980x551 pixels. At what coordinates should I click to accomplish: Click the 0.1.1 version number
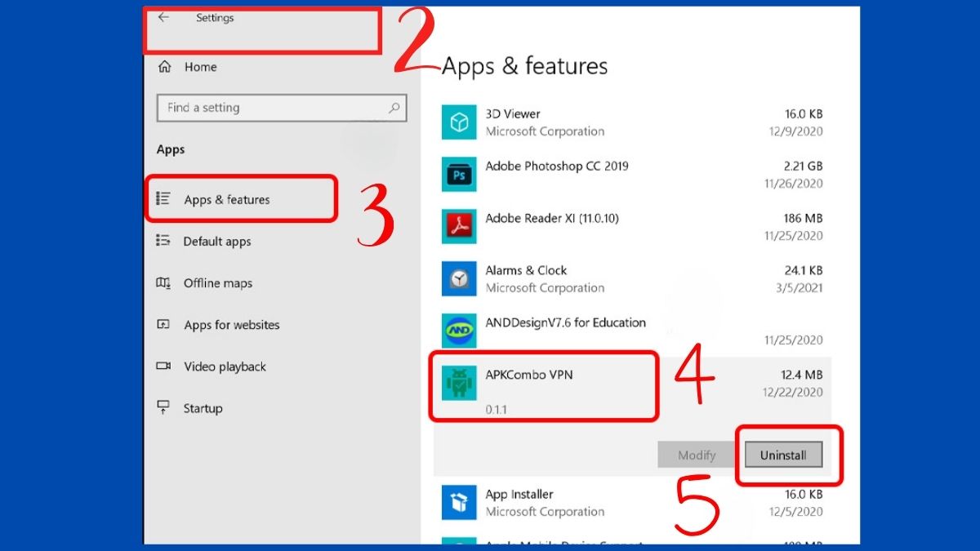click(x=496, y=409)
